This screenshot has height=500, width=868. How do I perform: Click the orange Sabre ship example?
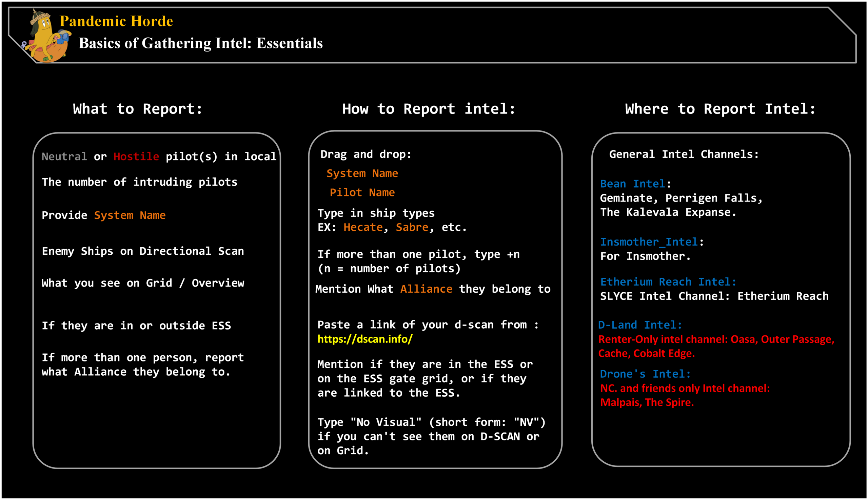point(412,227)
